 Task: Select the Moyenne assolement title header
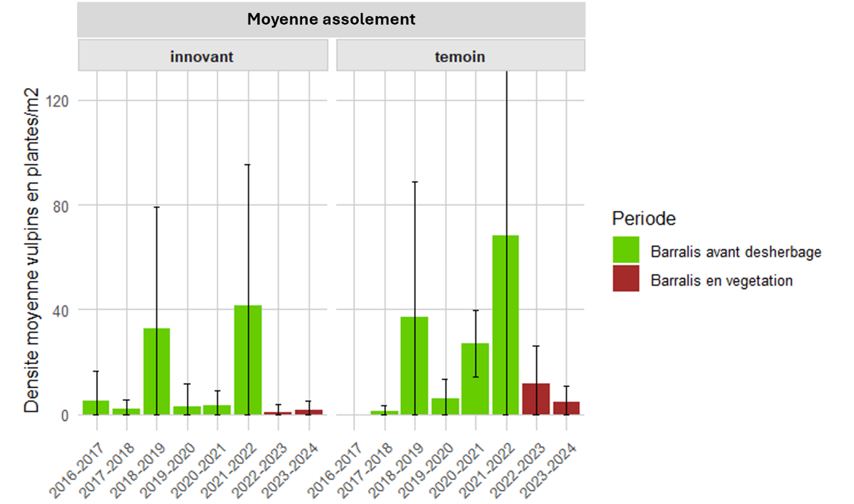[331, 19]
